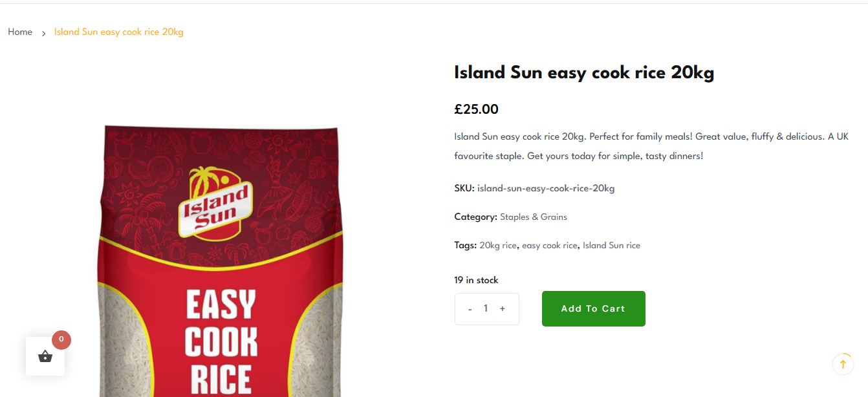This screenshot has width=868, height=397.
Task: Click the current product breadcrumb link
Action: (x=119, y=32)
